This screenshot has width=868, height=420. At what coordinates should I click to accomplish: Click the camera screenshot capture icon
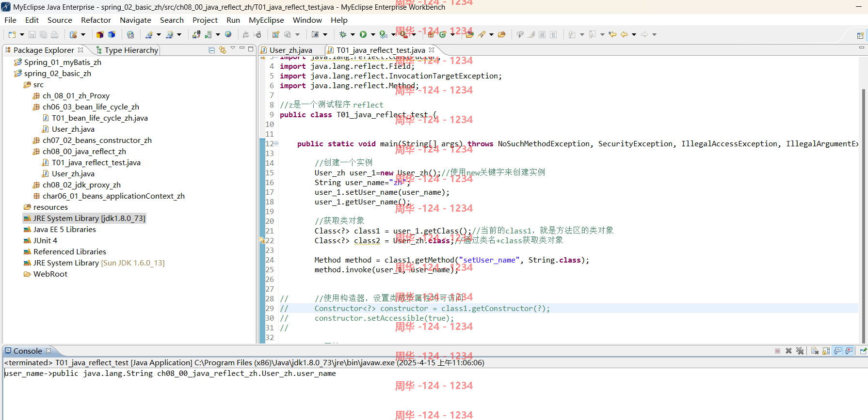[x=315, y=34]
